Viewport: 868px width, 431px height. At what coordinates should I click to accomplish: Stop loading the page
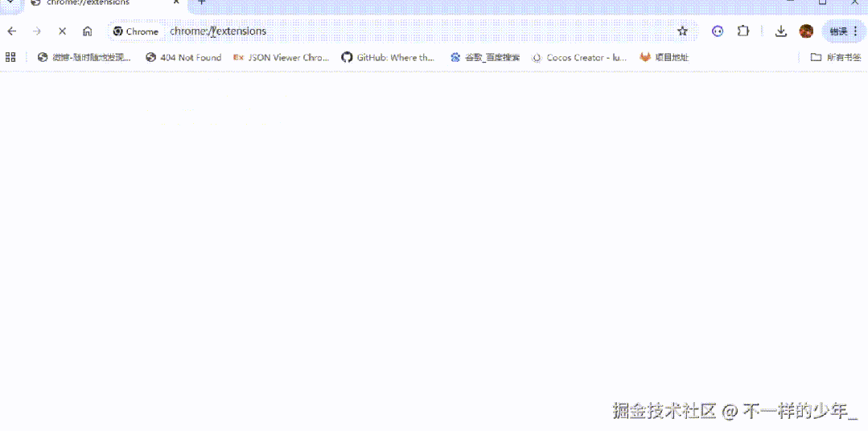point(62,31)
